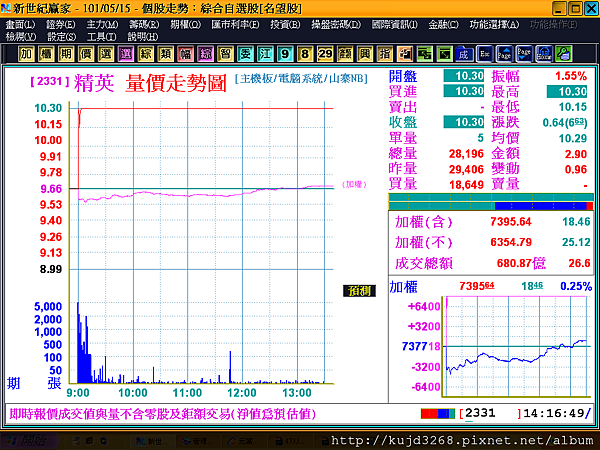Open the 匯市利率(F) menu

tap(235, 24)
